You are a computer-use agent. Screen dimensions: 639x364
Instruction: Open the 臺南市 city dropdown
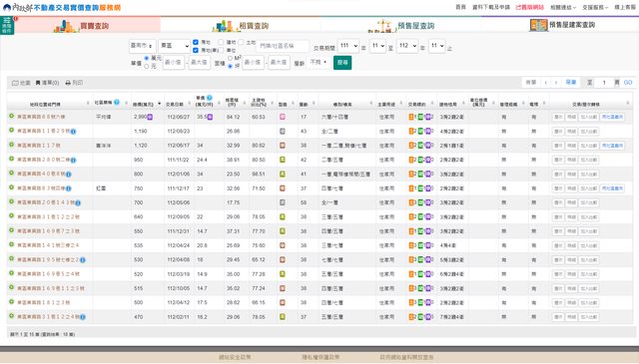click(142, 46)
